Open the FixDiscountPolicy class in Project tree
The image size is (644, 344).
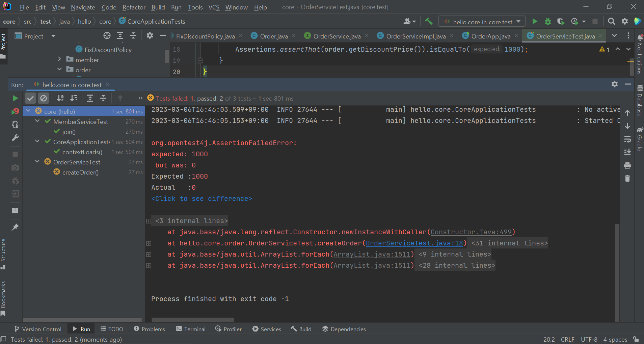108,50
